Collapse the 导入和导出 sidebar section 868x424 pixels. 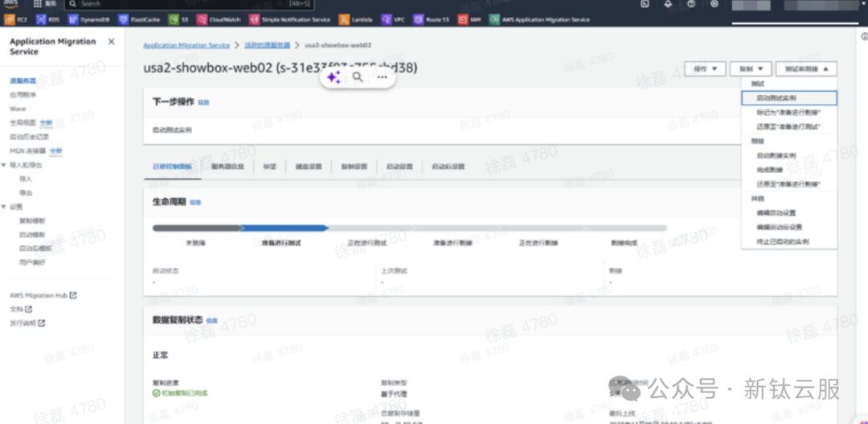coord(4,165)
